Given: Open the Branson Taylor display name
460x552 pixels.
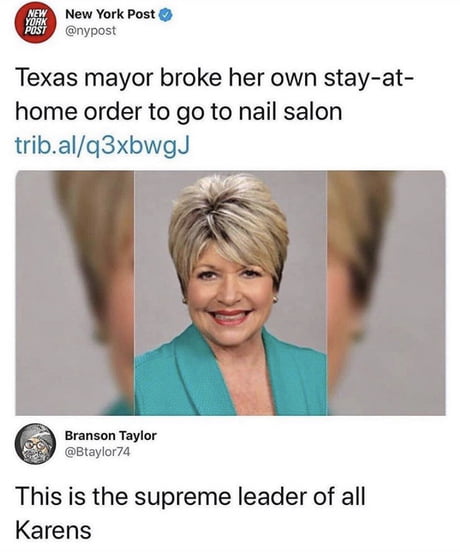Looking at the screenshot, I should point(111,436).
